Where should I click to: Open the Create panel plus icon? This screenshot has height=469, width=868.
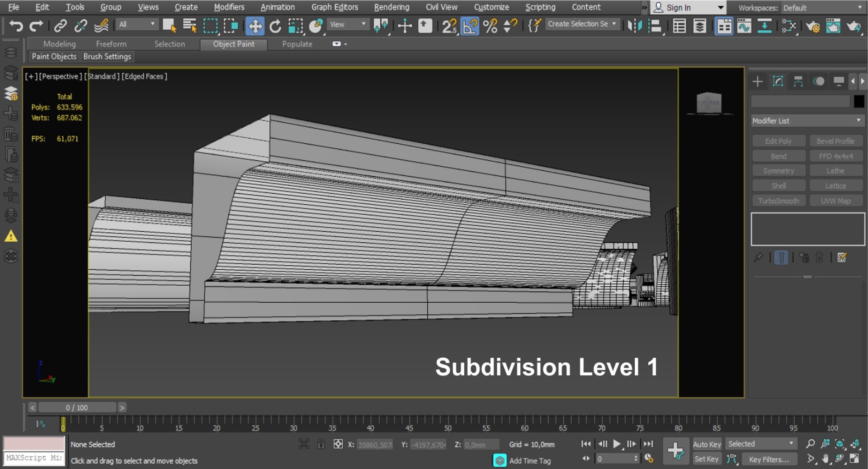[758, 81]
